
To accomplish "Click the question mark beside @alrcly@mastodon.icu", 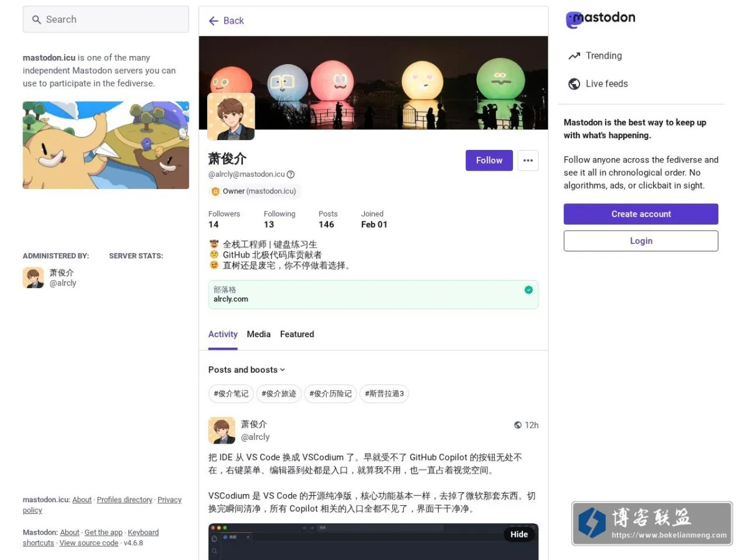I will (291, 175).
